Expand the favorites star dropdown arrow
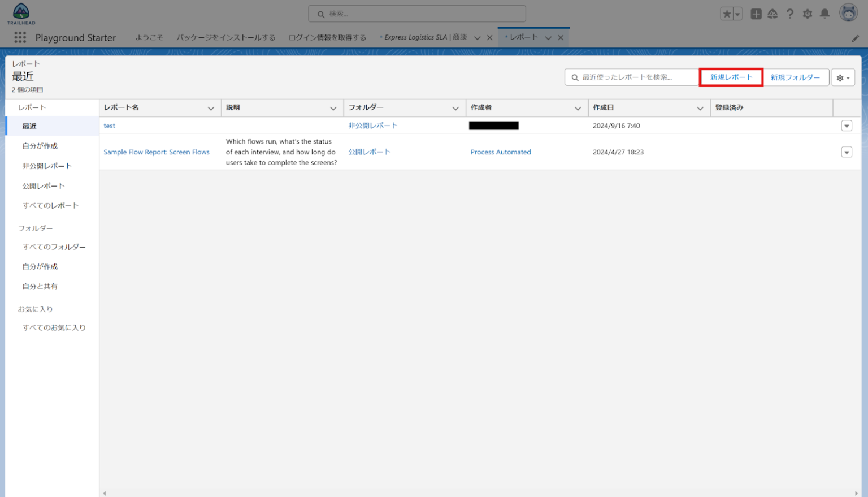868x497 pixels. [x=737, y=13]
